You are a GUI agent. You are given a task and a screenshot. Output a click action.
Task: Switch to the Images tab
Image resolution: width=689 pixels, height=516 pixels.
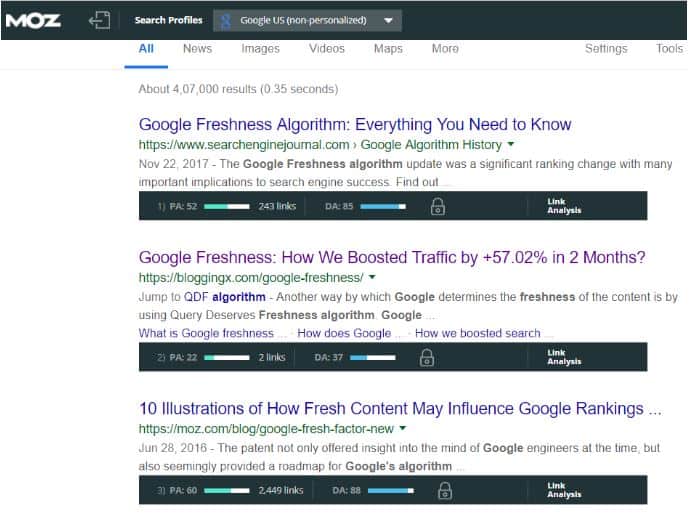[260, 49]
